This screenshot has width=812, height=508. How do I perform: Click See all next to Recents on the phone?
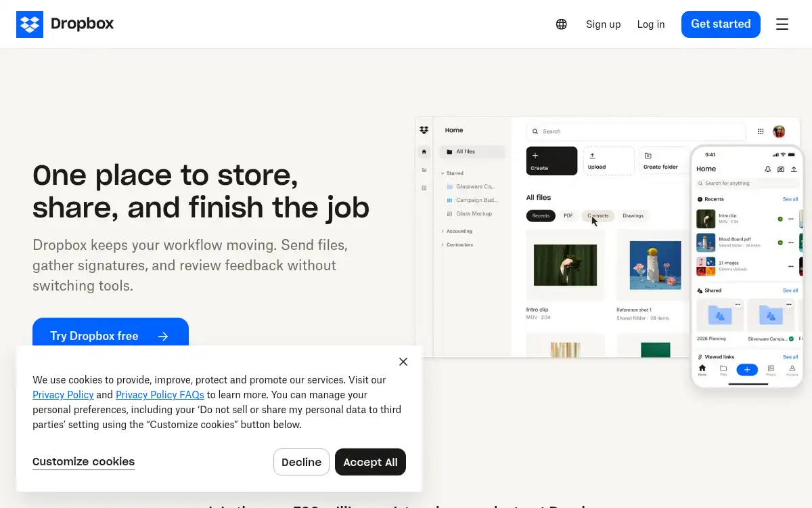tap(790, 199)
